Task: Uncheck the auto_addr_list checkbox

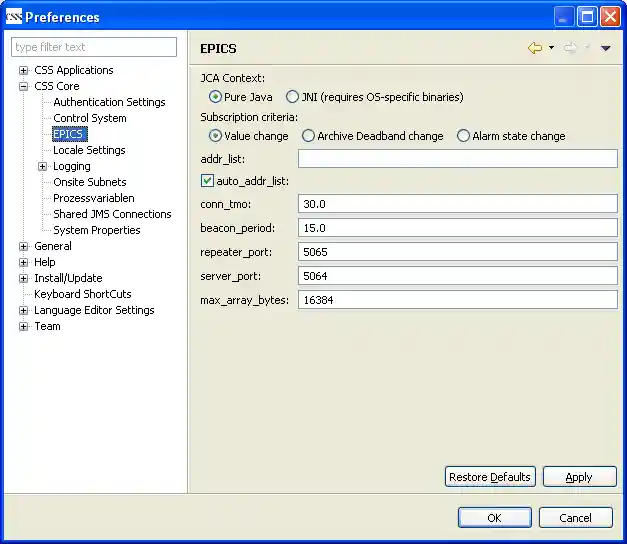Action: coord(208,181)
